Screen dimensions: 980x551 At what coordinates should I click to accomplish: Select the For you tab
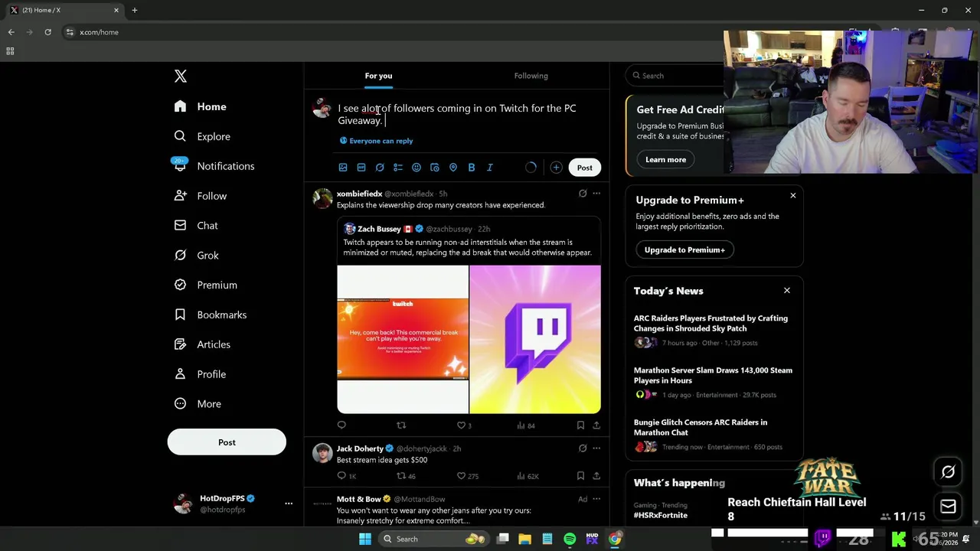tap(378, 76)
